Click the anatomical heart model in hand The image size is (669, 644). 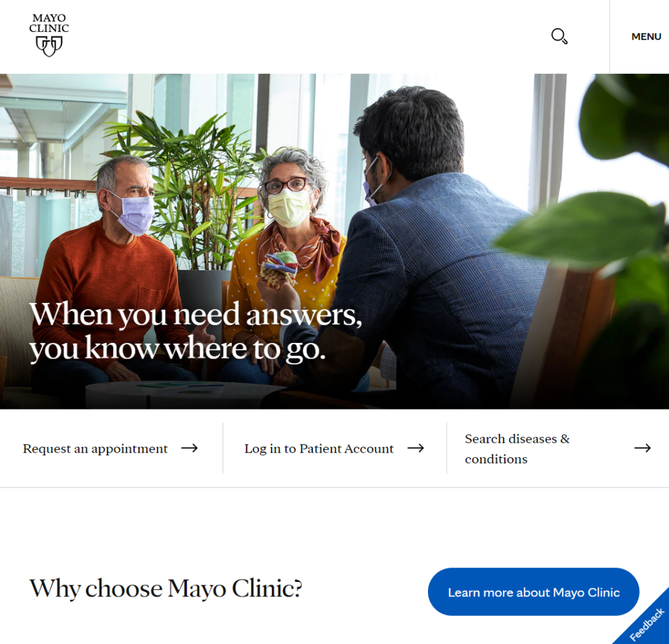click(x=280, y=268)
